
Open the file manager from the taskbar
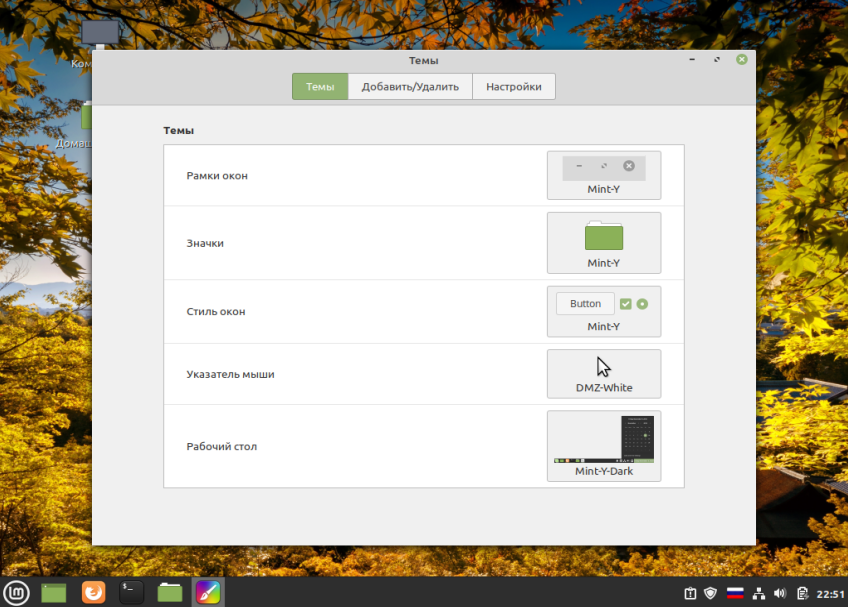[x=170, y=592]
